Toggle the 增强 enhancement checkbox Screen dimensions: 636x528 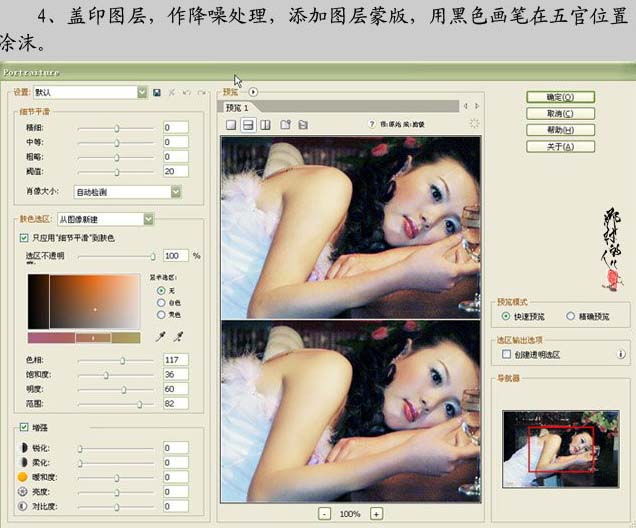click(24, 427)
